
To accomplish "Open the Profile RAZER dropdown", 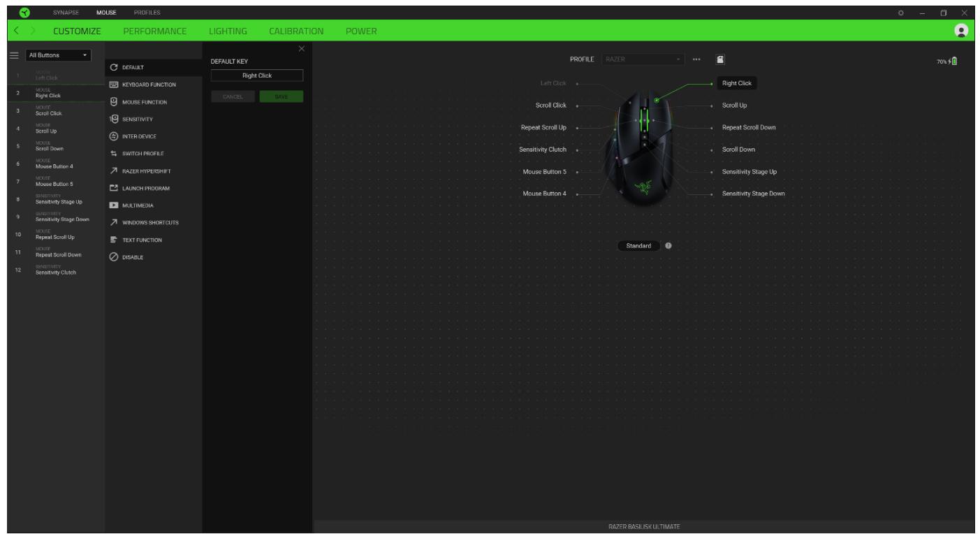I will 642,59.
